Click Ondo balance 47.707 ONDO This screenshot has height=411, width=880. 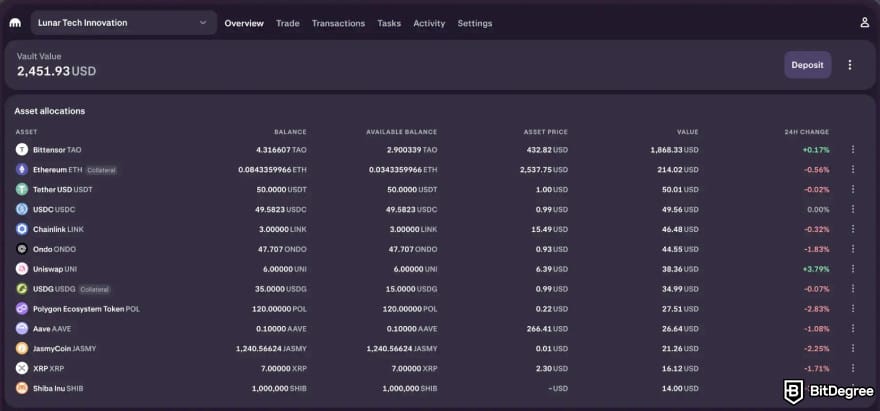click(282, 249)
